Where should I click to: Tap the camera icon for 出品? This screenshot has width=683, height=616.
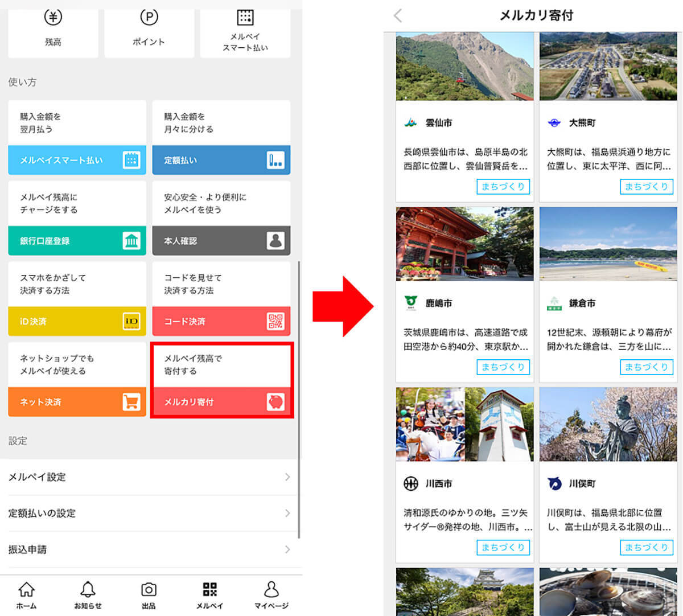[149, 589]
